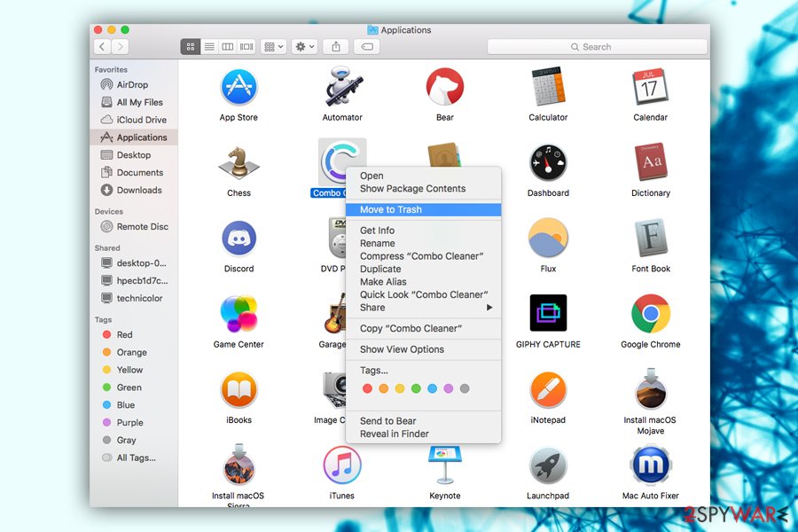This screenshot has width=798, height=532.
Task: Apply the green tag color dot
Action: click(416, 388)
